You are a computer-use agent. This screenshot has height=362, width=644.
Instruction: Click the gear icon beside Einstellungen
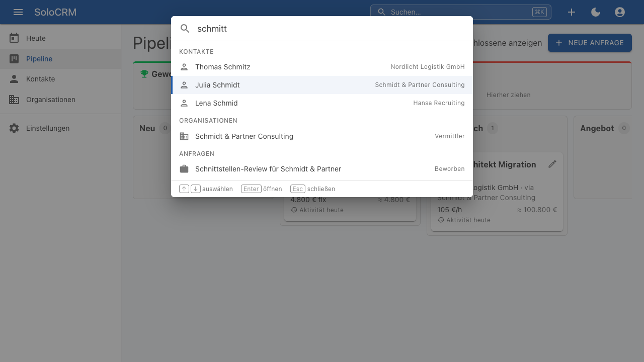(14, 128)
